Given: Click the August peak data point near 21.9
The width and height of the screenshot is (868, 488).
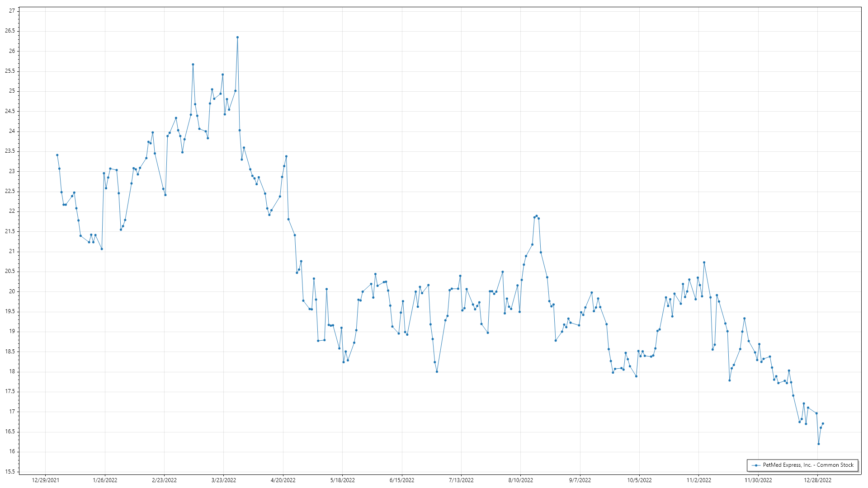Looking at the screenshot, I should [537, 216].
